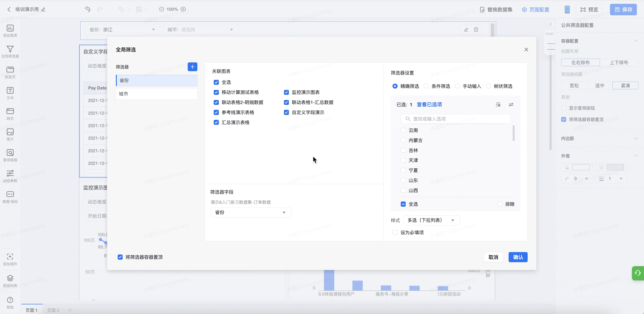Choose 上下排布 title layout
The width and height of the screenshot is (644, 314).
coord(619,62)
